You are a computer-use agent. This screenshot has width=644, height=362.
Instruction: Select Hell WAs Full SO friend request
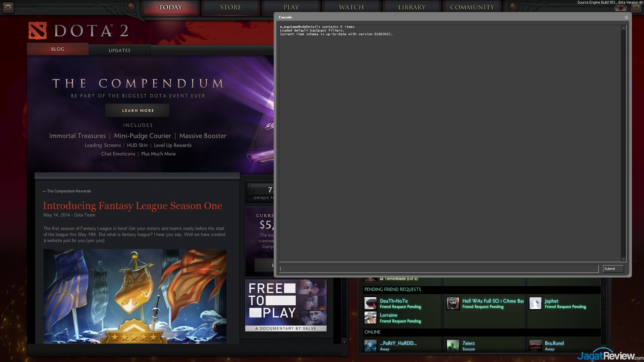tap(493, 301)
